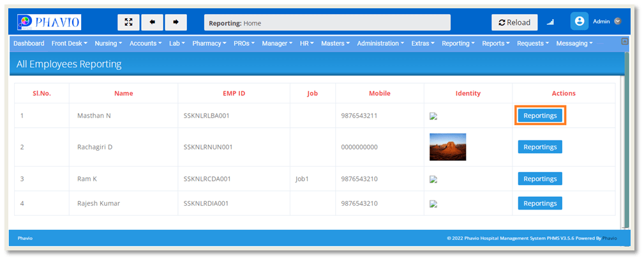This screenshot has width=644, height=260.
Task: Go forward with right arrow button
Action: pyautogui.click(x=176, y=22)
